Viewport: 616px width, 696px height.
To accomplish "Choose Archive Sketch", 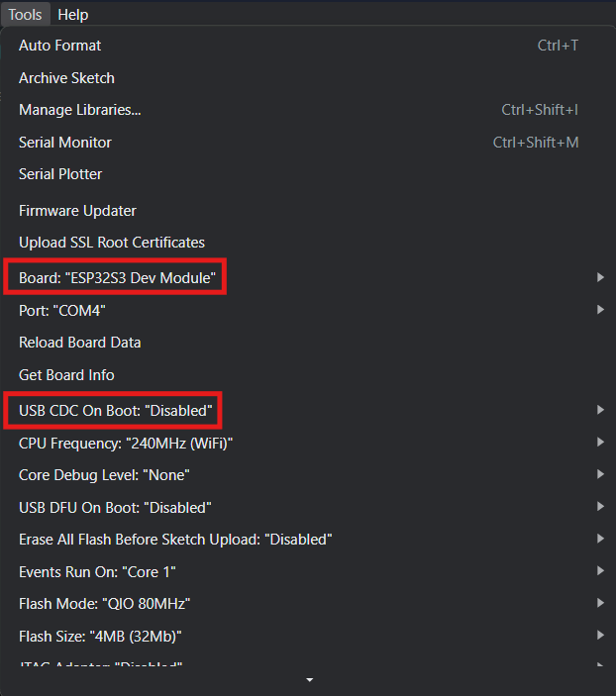I will (x=66, y=78).
